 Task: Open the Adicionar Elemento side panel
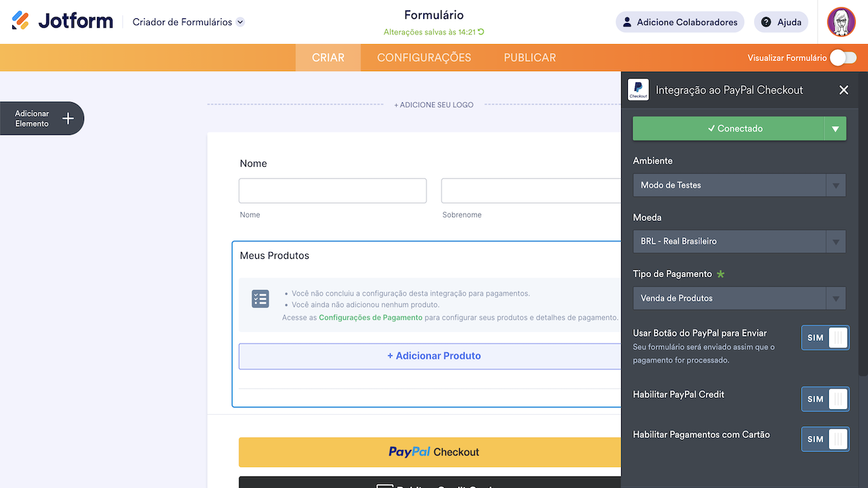point(42,119)
